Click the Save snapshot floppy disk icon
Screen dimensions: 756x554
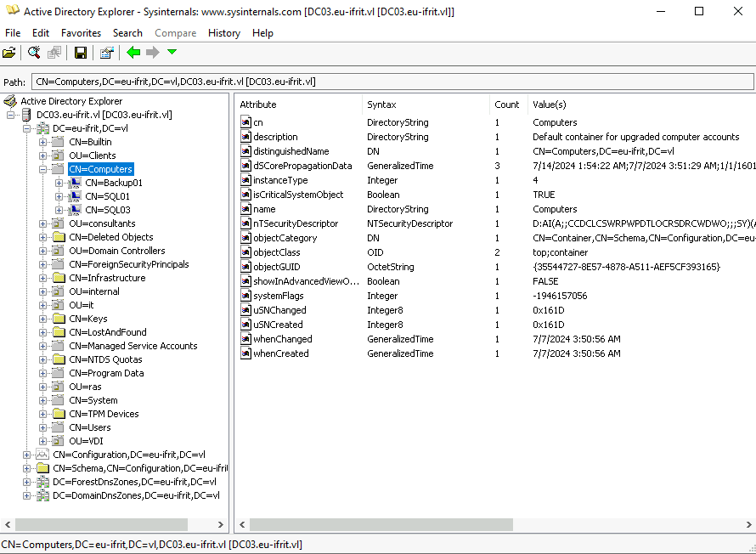tap(81, 53)
